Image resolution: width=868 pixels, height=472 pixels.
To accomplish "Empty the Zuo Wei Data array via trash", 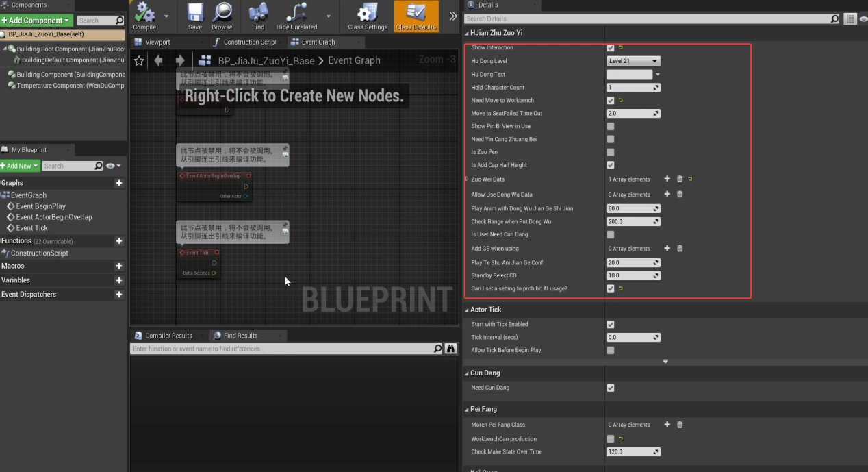I will click(x=680, y=179).
